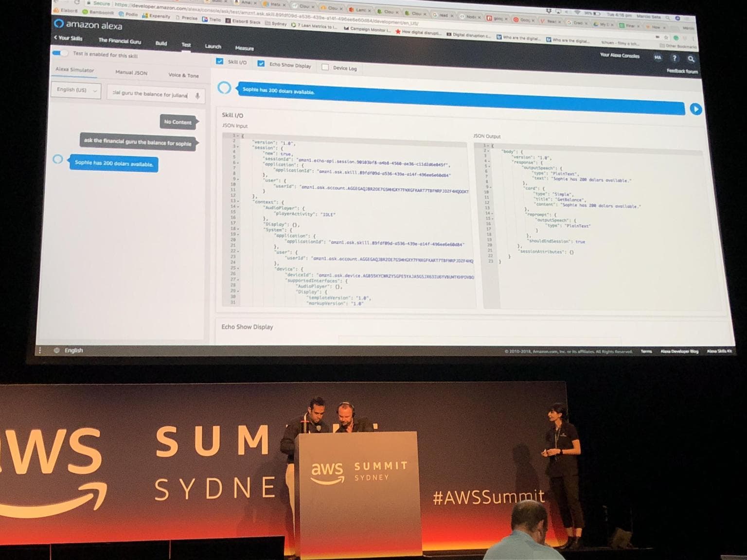Click the search magnifier in Alexa header
Screen dimensions: 747x560
[x=691, y=59]
